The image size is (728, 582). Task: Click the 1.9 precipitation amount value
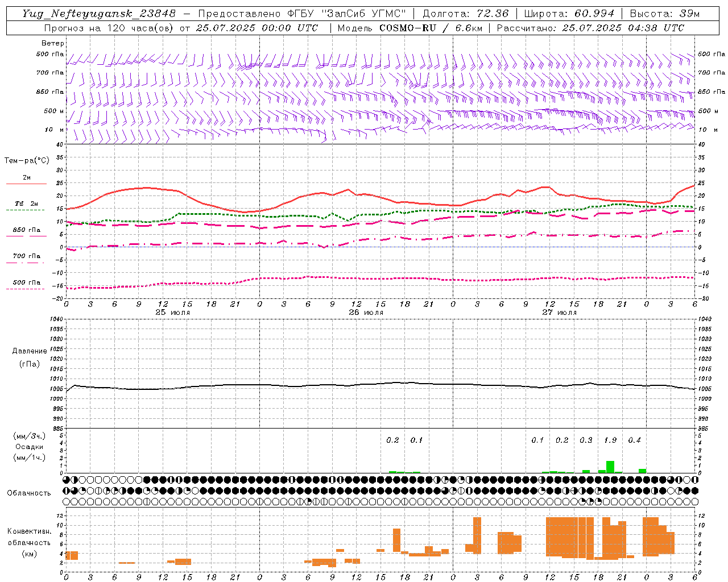(610, 440)
